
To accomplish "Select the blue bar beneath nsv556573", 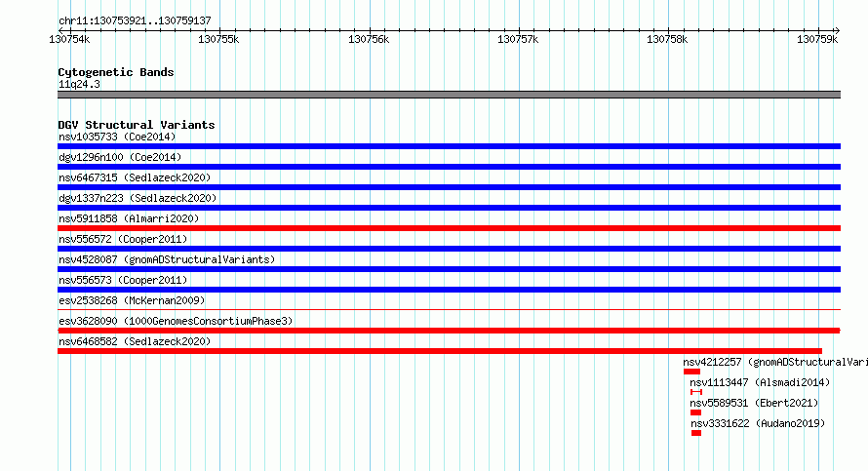I will point(449,290).
